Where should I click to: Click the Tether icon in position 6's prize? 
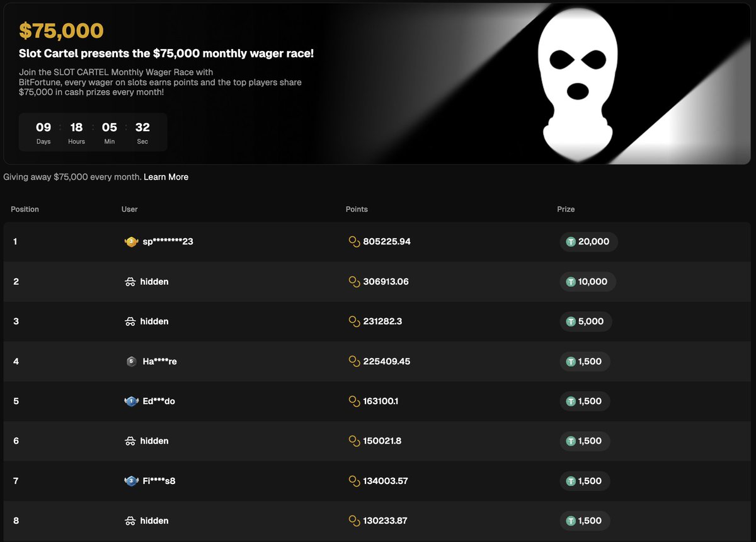[571, 441]
